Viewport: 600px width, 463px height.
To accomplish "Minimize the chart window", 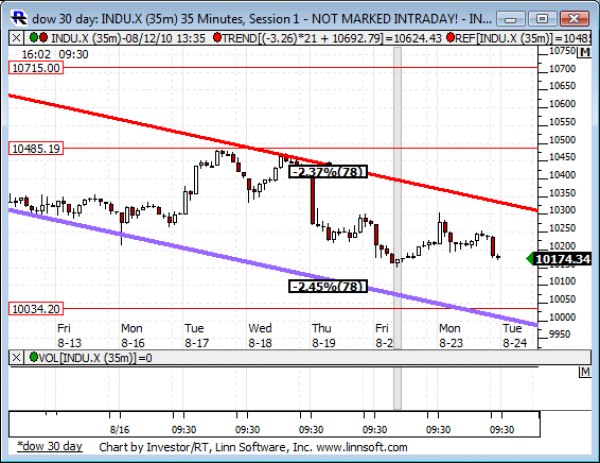I will 510,18.
